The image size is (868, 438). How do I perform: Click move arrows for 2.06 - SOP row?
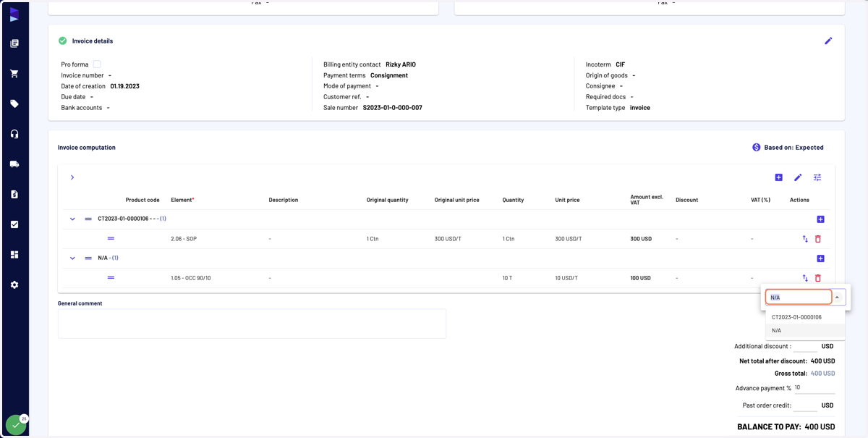point(805,239)
